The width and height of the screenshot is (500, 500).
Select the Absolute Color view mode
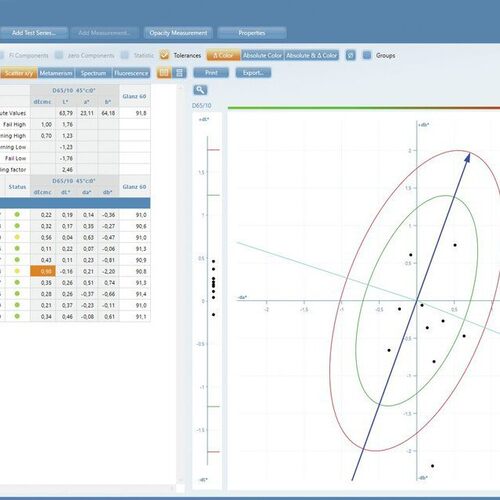click(x=262, y=55)
